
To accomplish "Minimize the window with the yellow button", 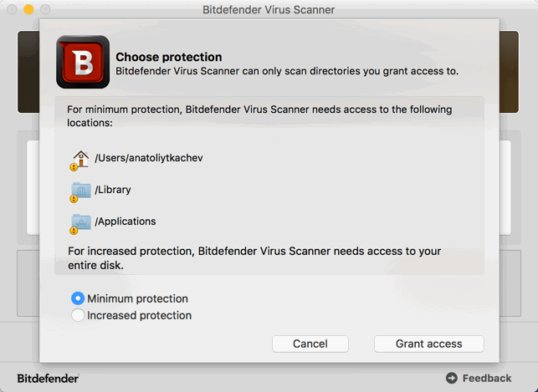I will [x=28, y=9].
